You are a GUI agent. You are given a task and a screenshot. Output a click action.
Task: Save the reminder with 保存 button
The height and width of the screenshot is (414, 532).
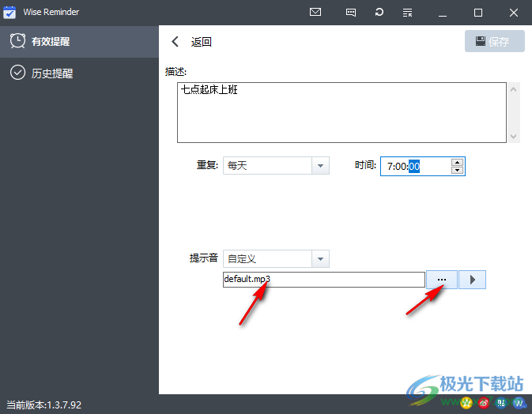pos(494,41)
